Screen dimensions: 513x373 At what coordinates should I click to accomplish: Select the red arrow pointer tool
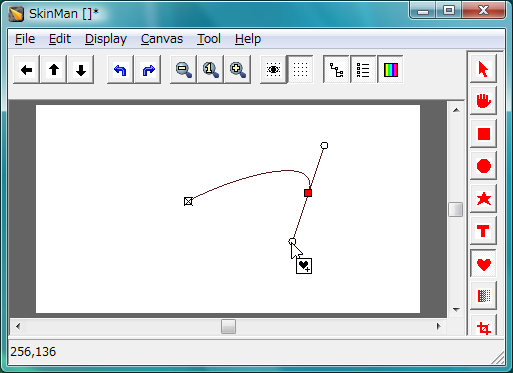(483, 69)
